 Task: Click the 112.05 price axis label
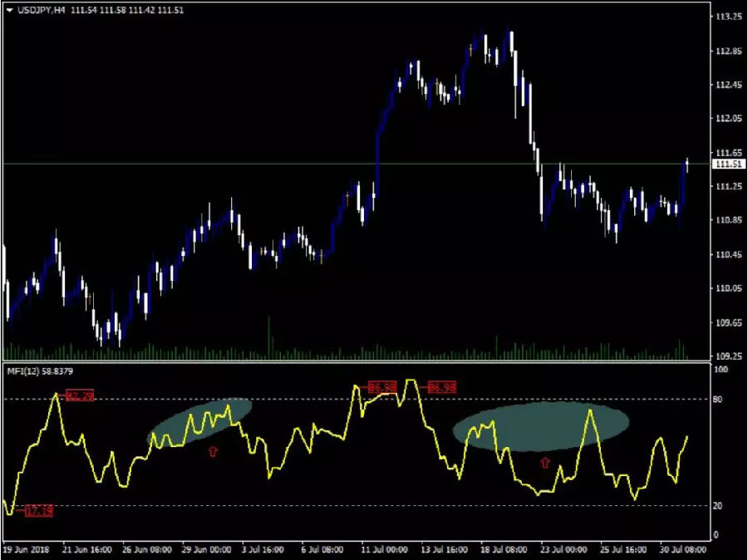click(729, 118)
